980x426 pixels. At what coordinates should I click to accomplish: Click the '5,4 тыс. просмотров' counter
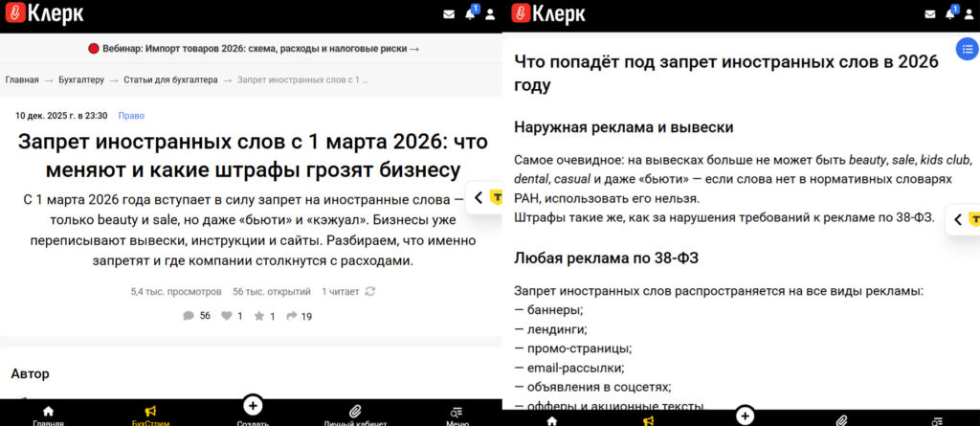point(176,292)
